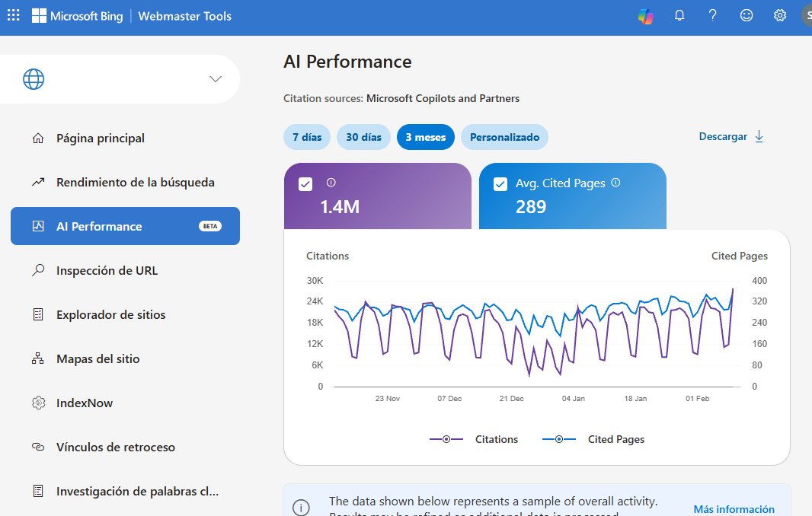Expand the site selector chevron
This screenshot has width=812, height=516.
click(x=216, y=79)
